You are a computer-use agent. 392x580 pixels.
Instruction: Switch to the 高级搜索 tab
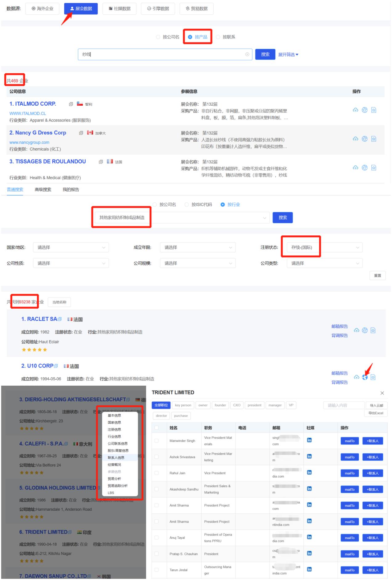[43, 189]
